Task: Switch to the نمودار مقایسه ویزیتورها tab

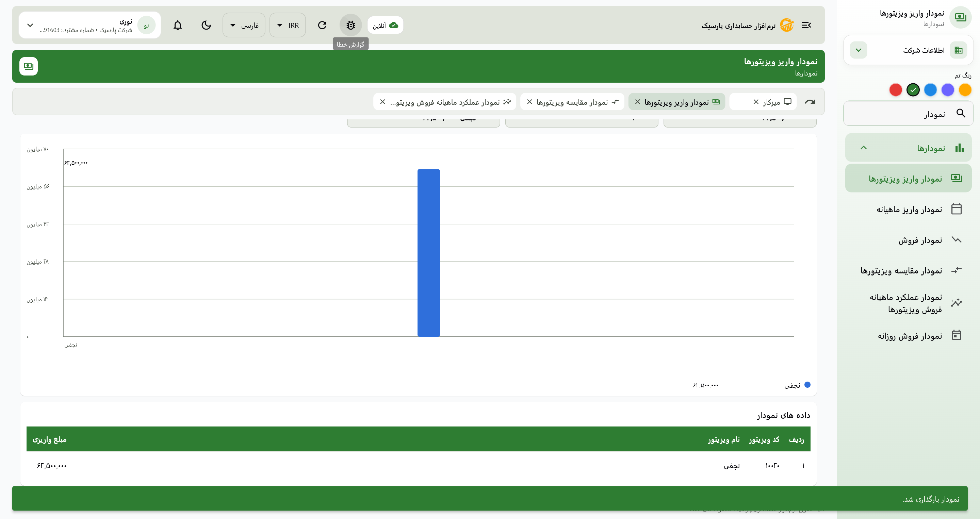Action: pos(572,102)
